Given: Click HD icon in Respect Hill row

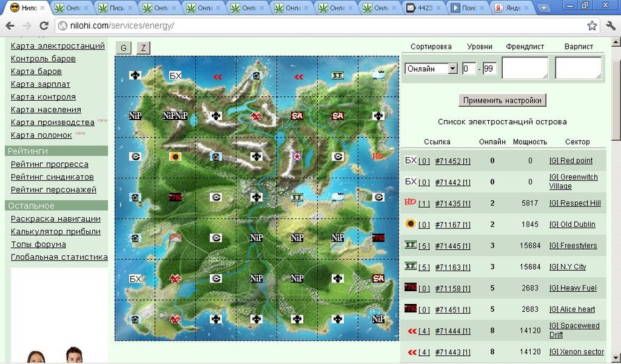Looking at the screenshot, I should [410, 202].
